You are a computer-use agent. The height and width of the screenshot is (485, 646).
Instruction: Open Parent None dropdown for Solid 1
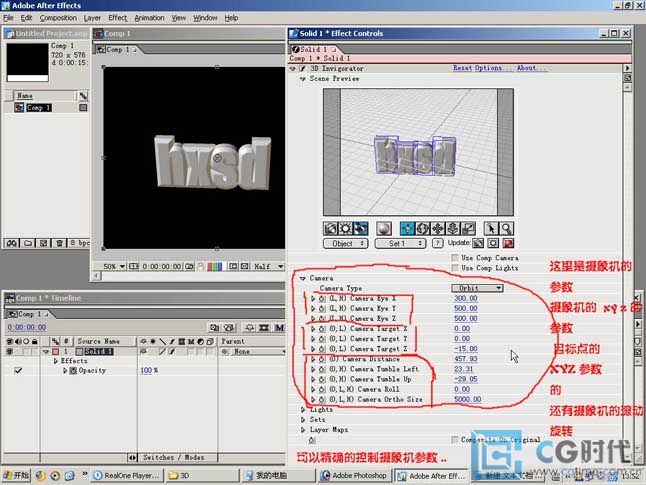coord(258,351)
